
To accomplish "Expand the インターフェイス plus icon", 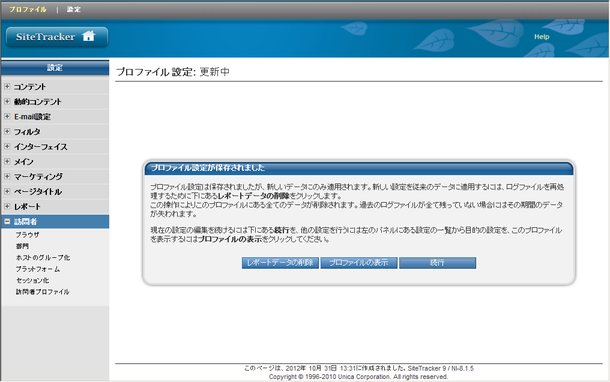I will 7,146.
